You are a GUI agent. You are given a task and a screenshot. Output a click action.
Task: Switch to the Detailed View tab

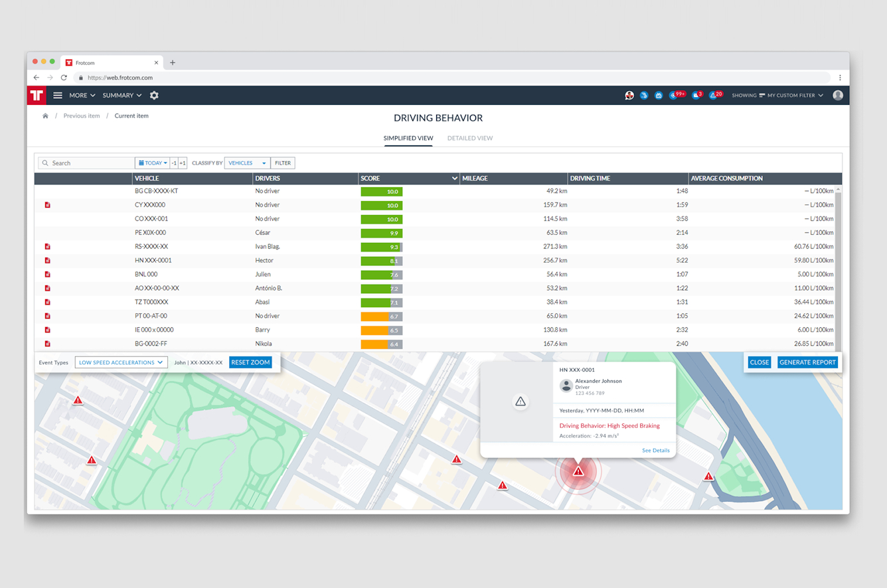[469, 138]
